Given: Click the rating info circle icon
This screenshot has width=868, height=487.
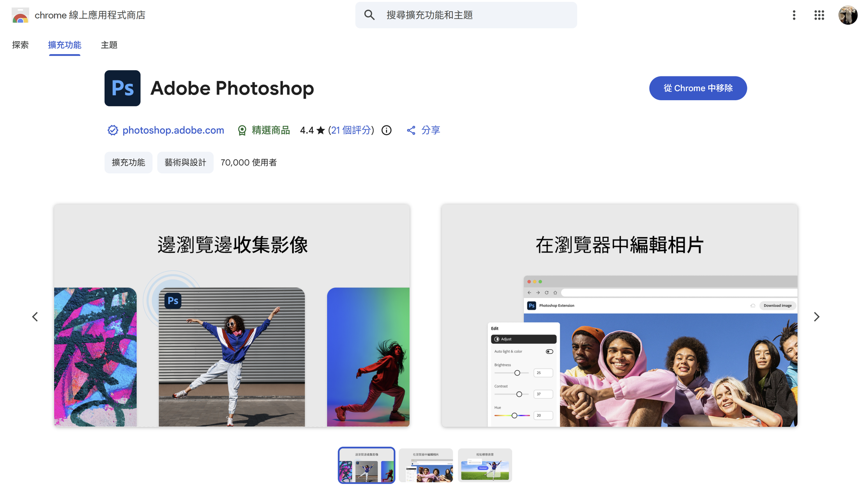Looking at the screenshot, I should point(386,130).
